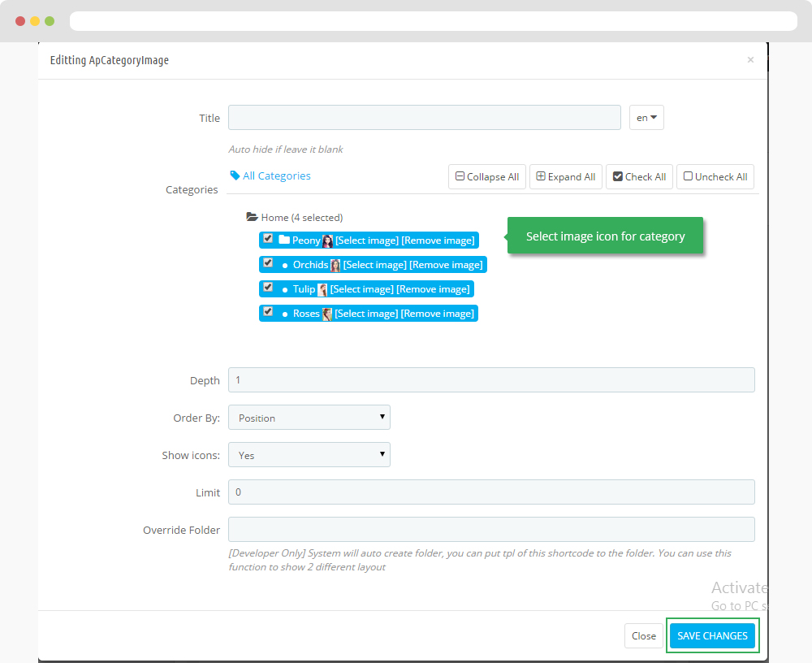Close the dialog with the X icon
Viewport: 812px width, 663px height.
tap(750, 60)
